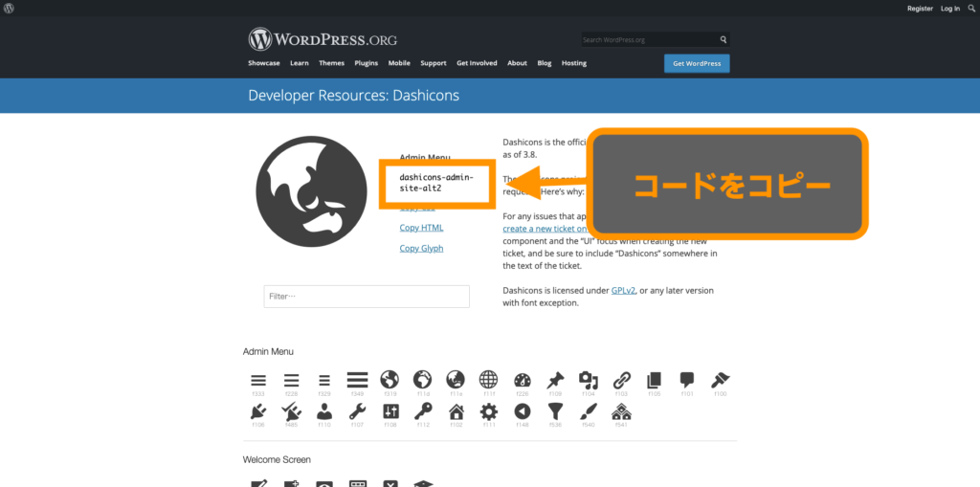The height and width of the screenshot is (487, 980).
Task: Select the menu icon labeled f333
Action: coord(258,380)
